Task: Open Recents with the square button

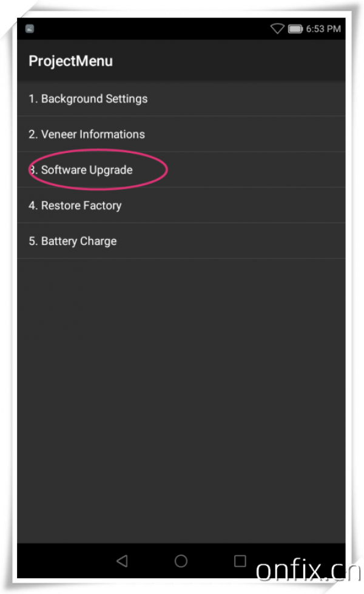Action: (240, 561)
